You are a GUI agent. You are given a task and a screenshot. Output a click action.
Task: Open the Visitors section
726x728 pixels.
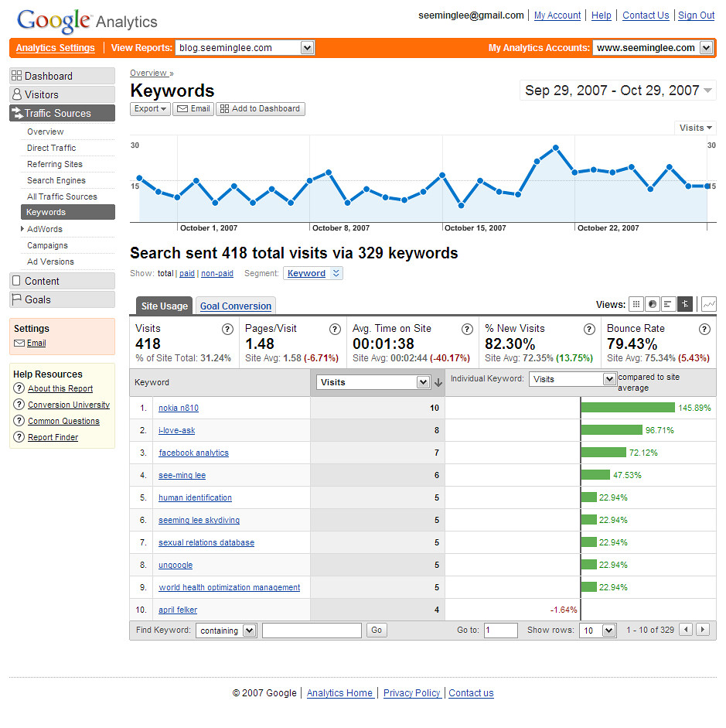pyautogui.click(x=62, y=94)
